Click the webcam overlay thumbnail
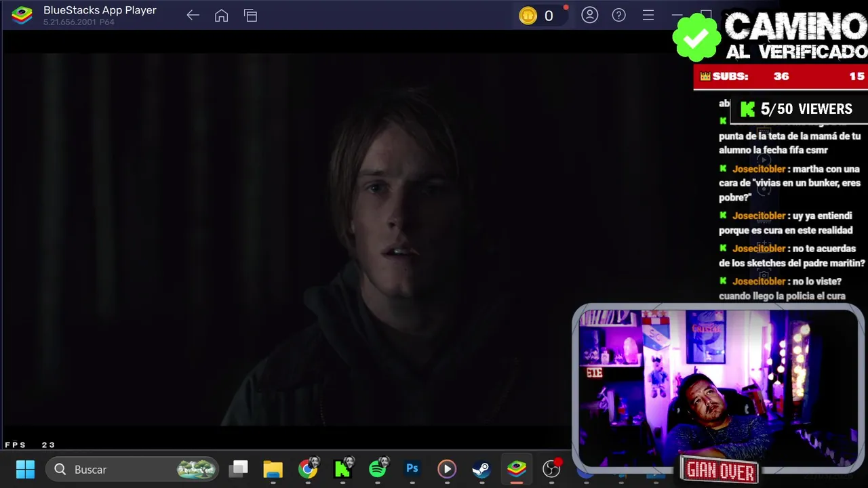This screenshot has width=868, height=488. click(717, 388)
